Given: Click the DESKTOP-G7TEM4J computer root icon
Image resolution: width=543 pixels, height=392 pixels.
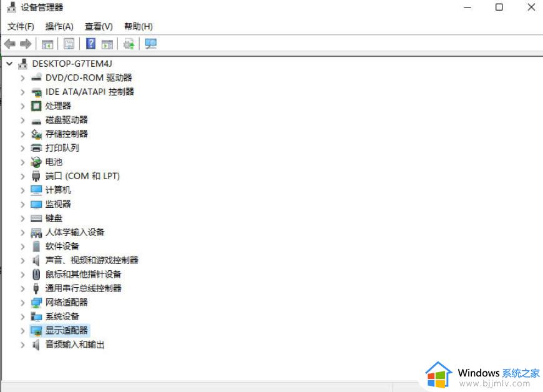Looking at the screenshot, I should point(23,64).
